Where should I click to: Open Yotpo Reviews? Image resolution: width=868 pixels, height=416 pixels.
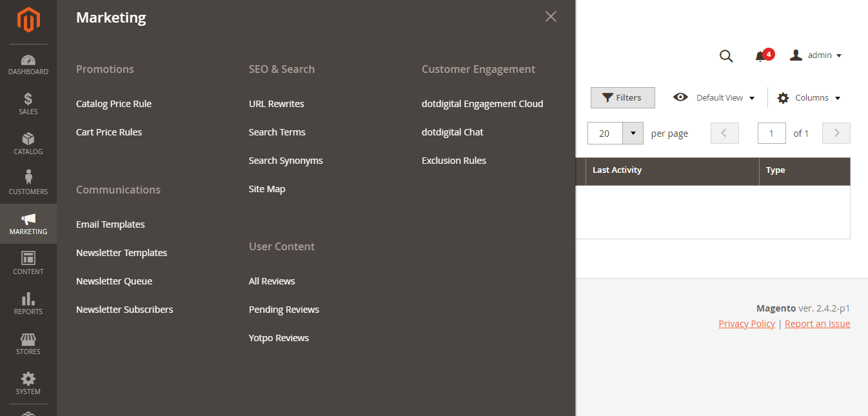(x=279, y=338)
